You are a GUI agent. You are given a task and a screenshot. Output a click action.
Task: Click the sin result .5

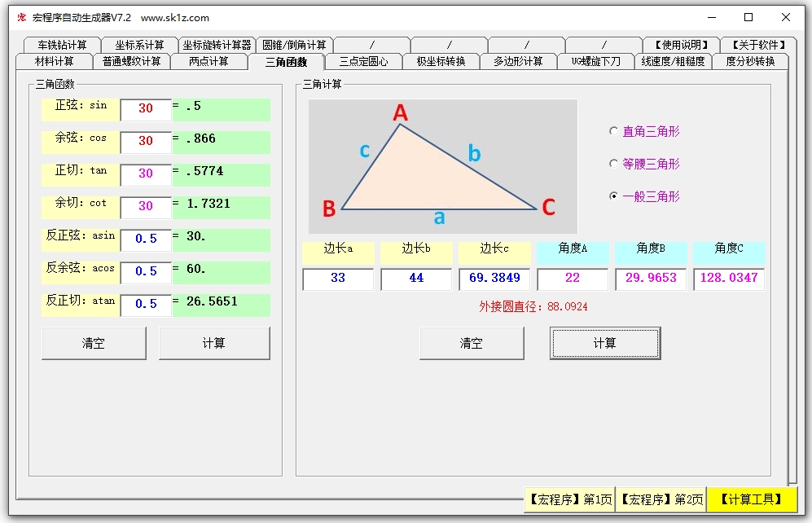coord(222,109)
